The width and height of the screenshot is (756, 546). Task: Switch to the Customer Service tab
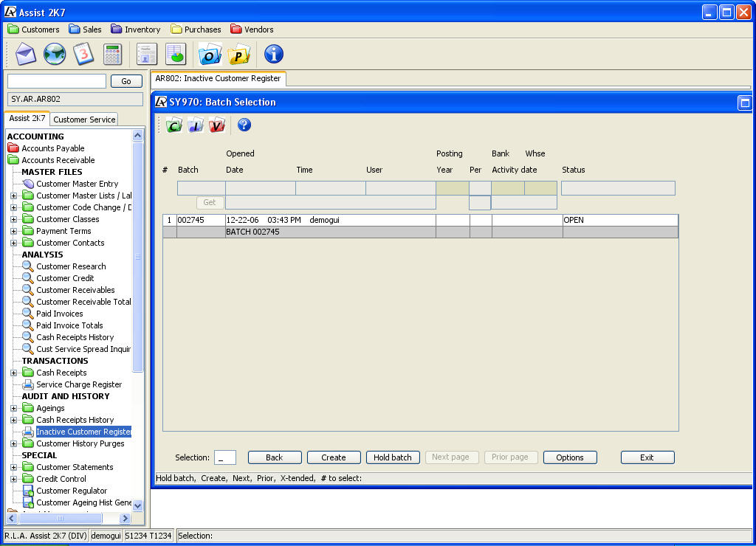tap(84, 120)
